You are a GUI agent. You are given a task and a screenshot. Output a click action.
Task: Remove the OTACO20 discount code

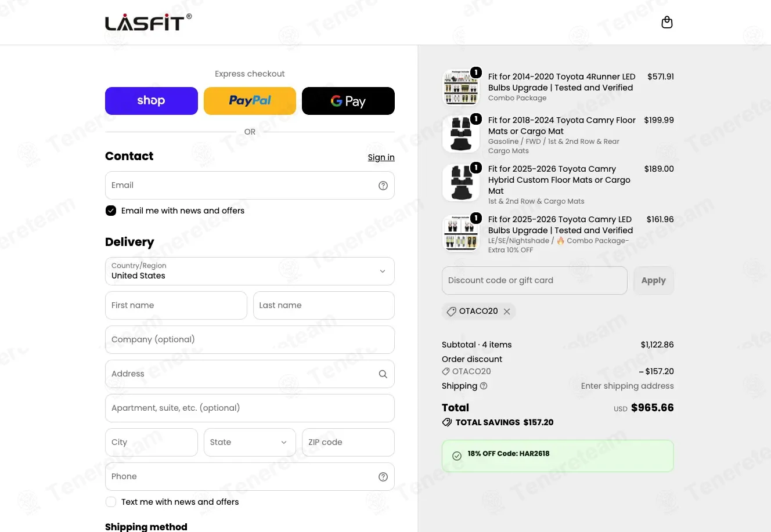[x=507, y=312]
